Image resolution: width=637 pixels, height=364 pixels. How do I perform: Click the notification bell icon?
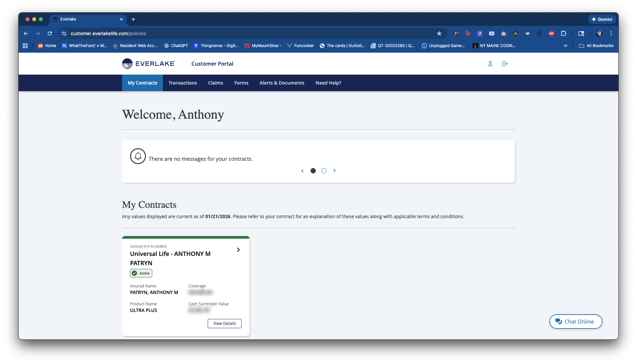point(138,156)
